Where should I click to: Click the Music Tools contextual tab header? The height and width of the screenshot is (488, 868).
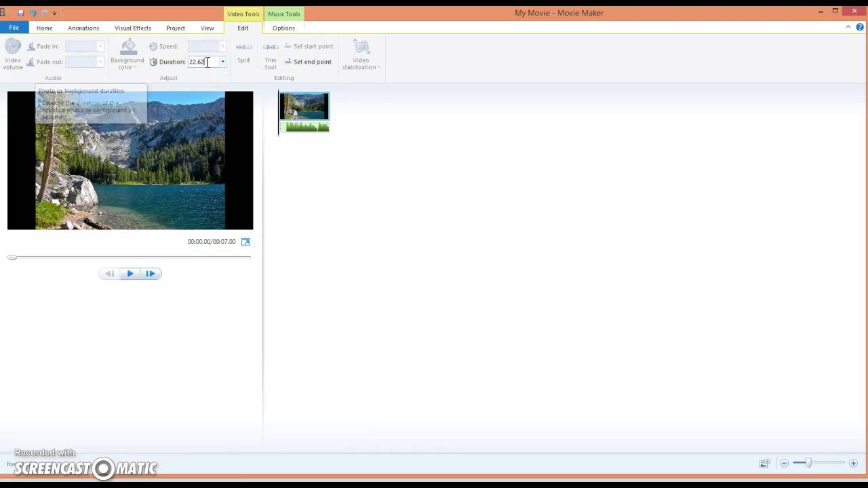coord(284,14)
